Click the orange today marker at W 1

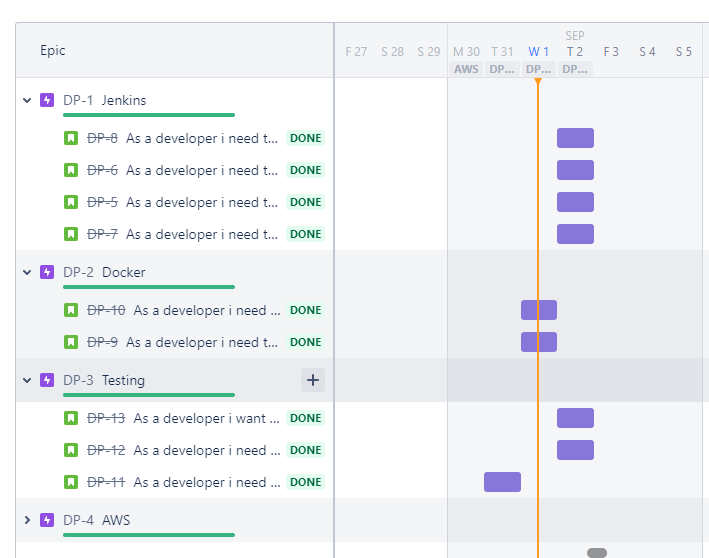pos(538,81)
